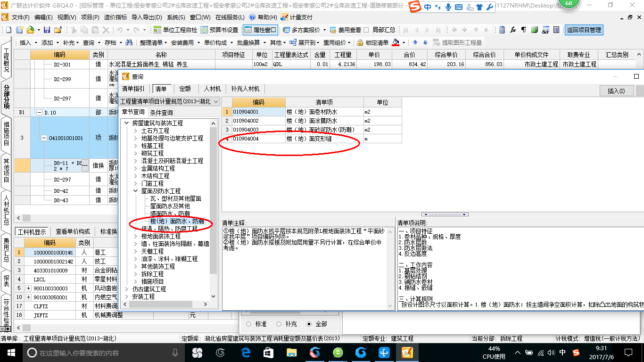Open 预算书设置 budget settings
The image size is (644, 362).
click(x=219, y=30)
